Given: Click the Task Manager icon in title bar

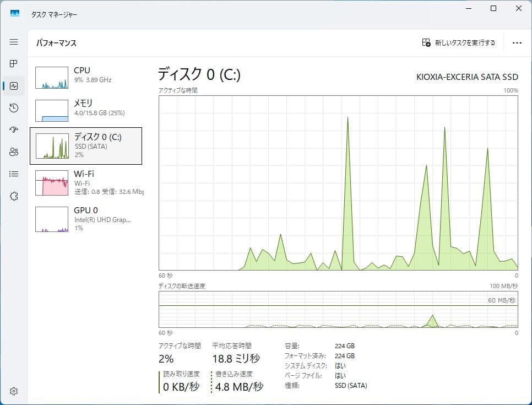Looking at the screenshot, I should (x=14, y=13).
